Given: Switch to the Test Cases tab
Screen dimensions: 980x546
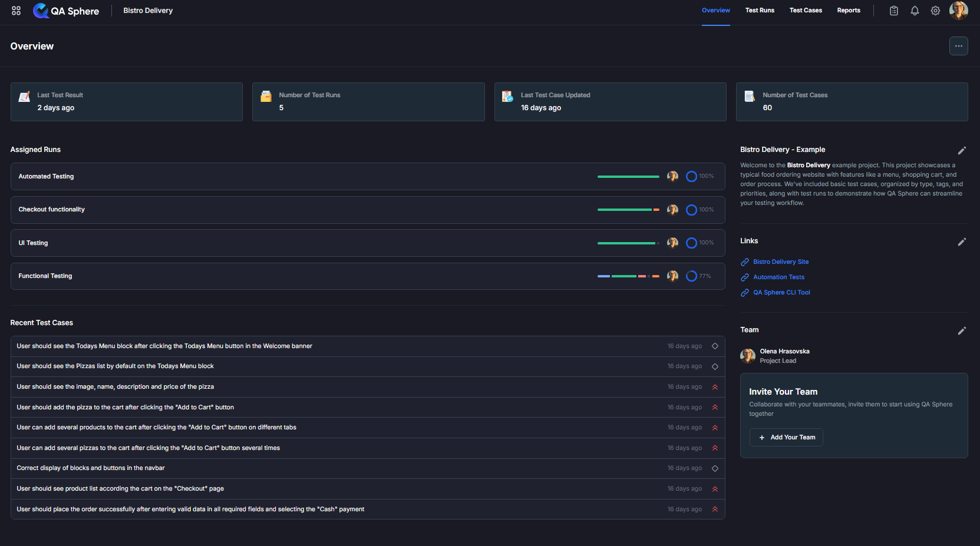Looking at the screenshot, I should tap(806, 11).
